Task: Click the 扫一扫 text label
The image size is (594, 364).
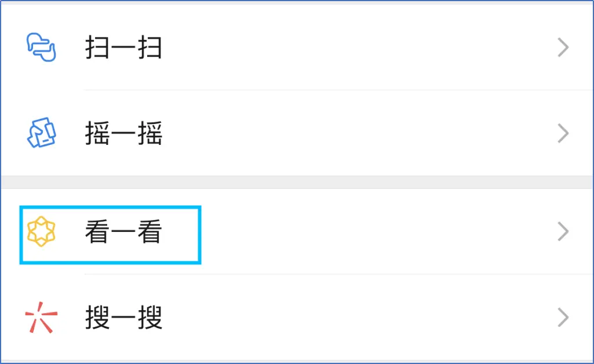Action: coord(123,48)
